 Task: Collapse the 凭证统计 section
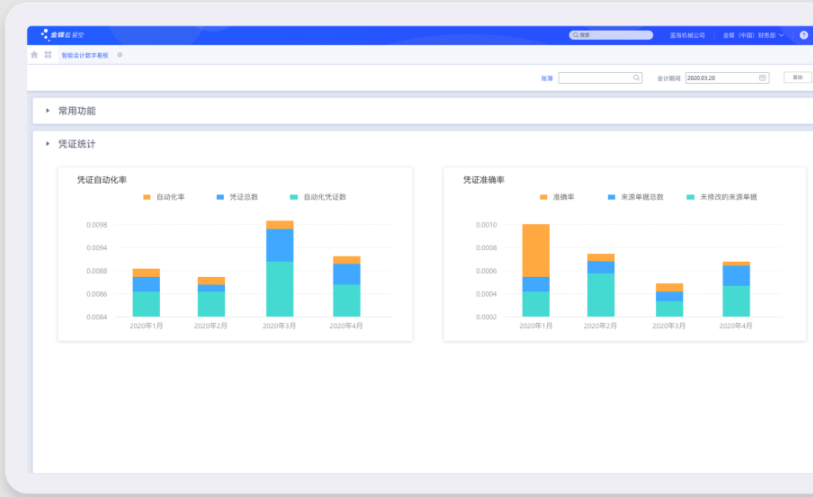[48, 144]
